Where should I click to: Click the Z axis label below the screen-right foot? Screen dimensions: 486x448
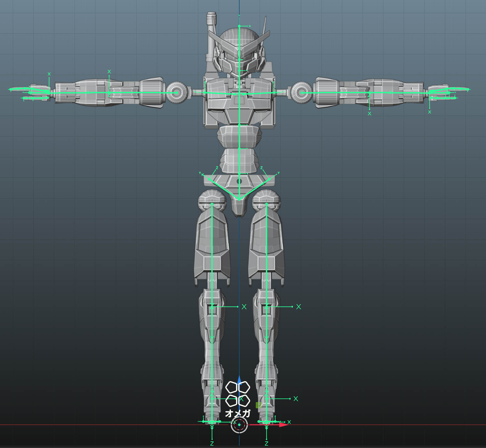267,443
